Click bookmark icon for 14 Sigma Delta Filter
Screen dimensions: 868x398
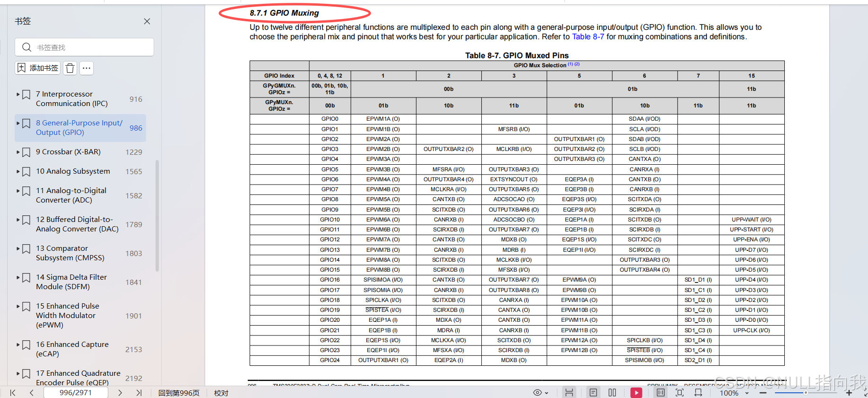[26, 278]
